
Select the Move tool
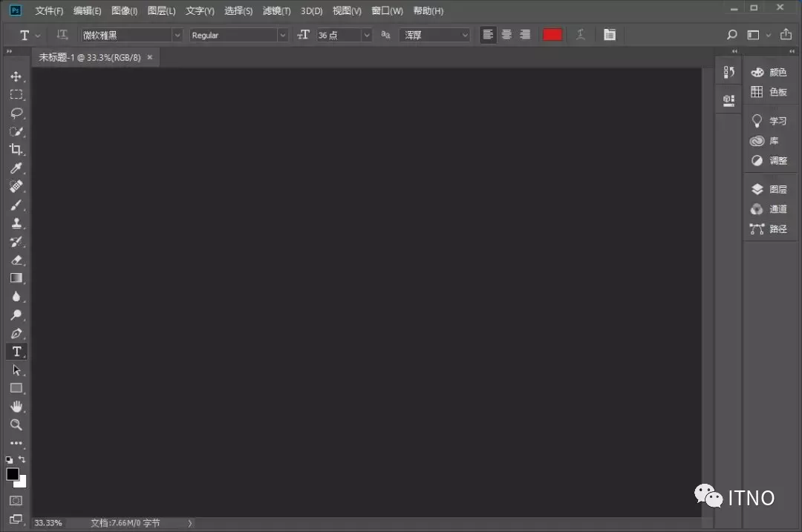click(x=16, y=76)
